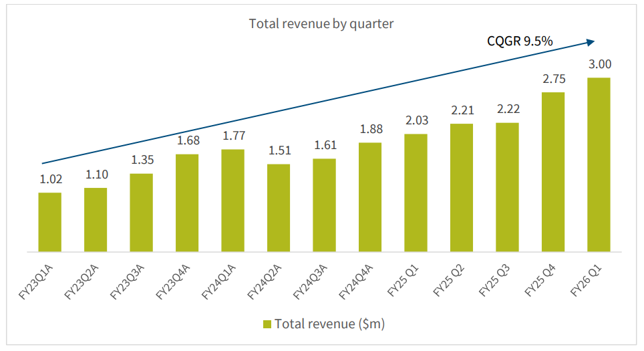Click the chart title 'Total revenue by quarter'

(x=321, y=23)
